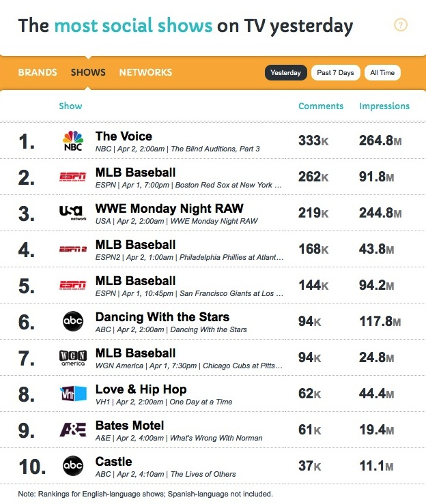Select the Yesterday time filter
This screenshot has width=426, height=504.
(x=285, y=73)
